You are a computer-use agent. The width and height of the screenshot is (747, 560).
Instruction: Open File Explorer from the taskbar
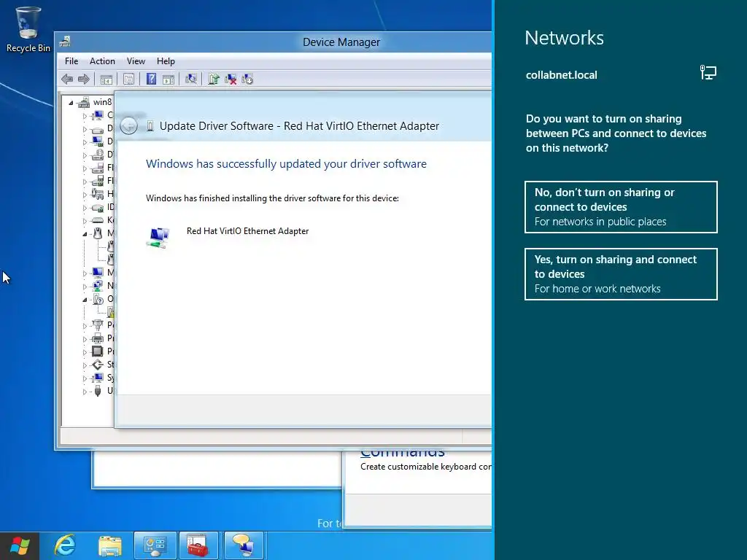[110, 546]
